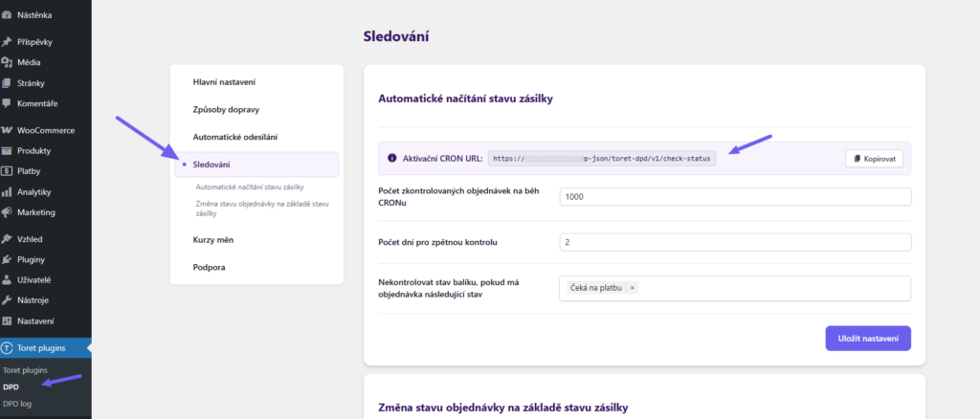Click the Média icon in sidebar
This screenshot has height=419, width=980.
click(x=7, y=62)
